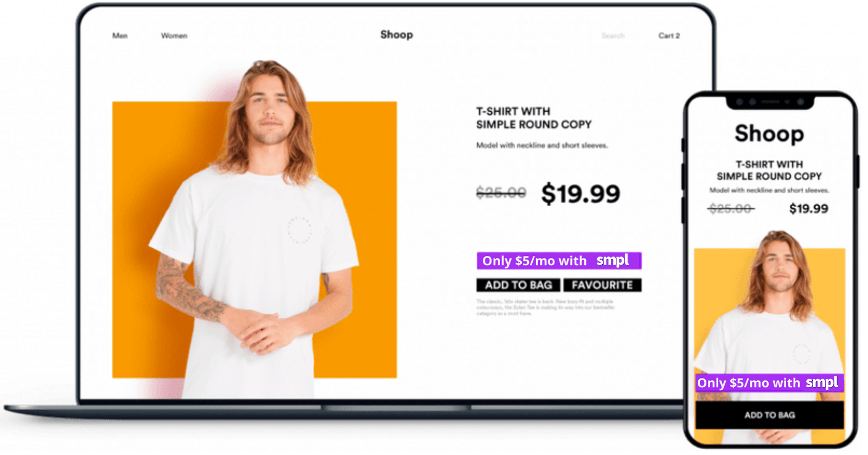868x455 pixels.
Task: Click laptop's Only $5/mo with smpl banner
Action: coord(559,261)
